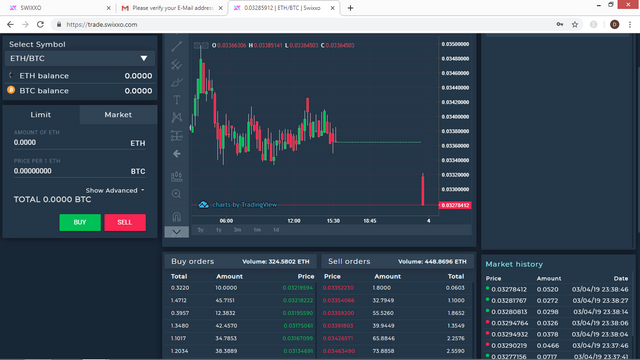Image resolution: width=640 pixels, height=360 pixels.
Task: Select the prediction and measurement tool
Action: coord(176,136)
